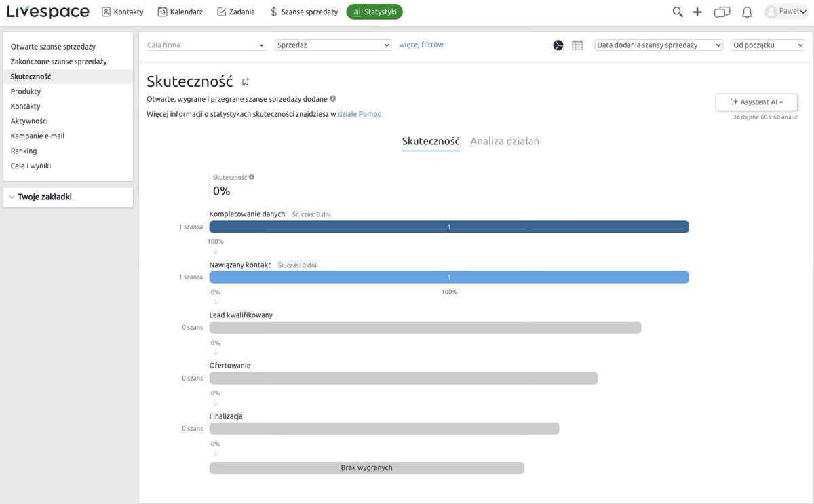Click the Brak wygranych bar
This screenshot has width=814, height=504.
point(367,468)
